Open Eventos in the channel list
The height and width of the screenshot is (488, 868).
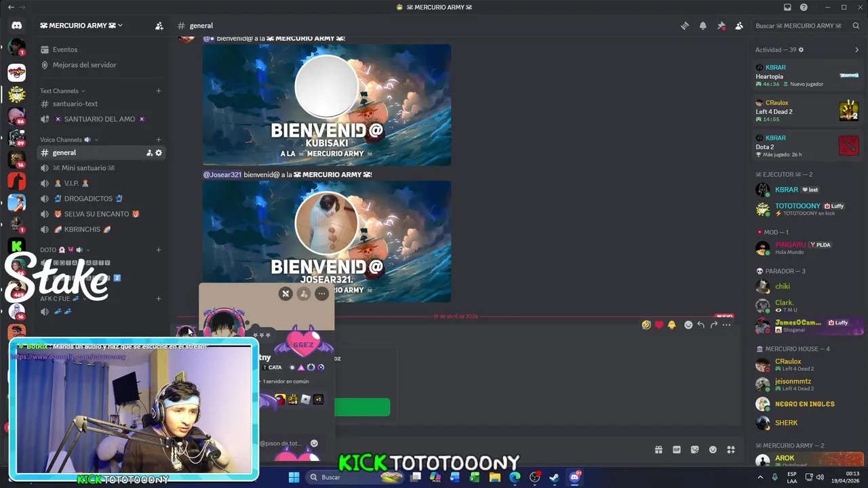(x=65, y=49)
